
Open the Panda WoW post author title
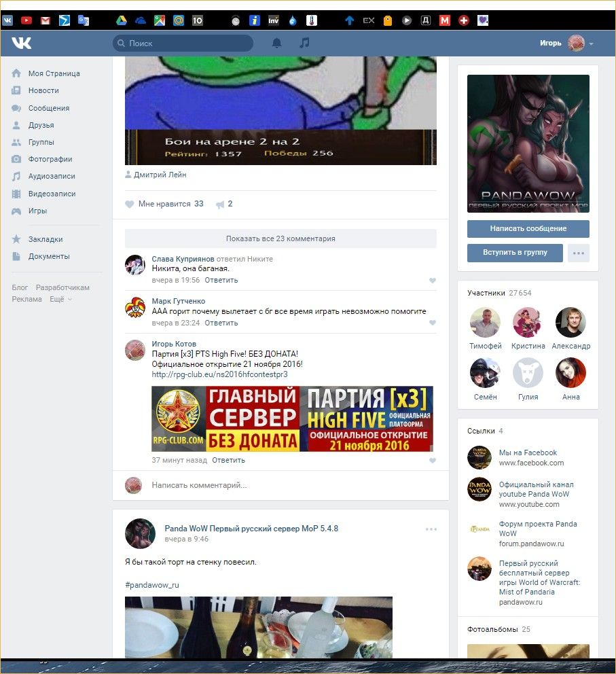[251, 529]
